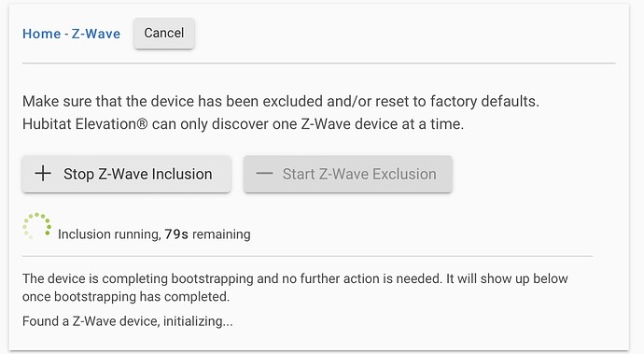Go to the Z-Wave breadcrumb link
This screenshot has width=644, height=354.
(96, 34)
